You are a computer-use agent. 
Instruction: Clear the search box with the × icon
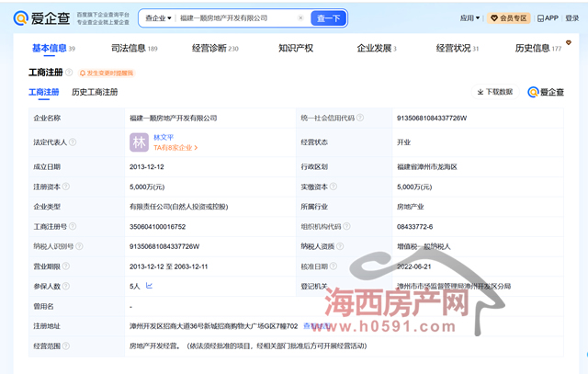coord(300,18)
